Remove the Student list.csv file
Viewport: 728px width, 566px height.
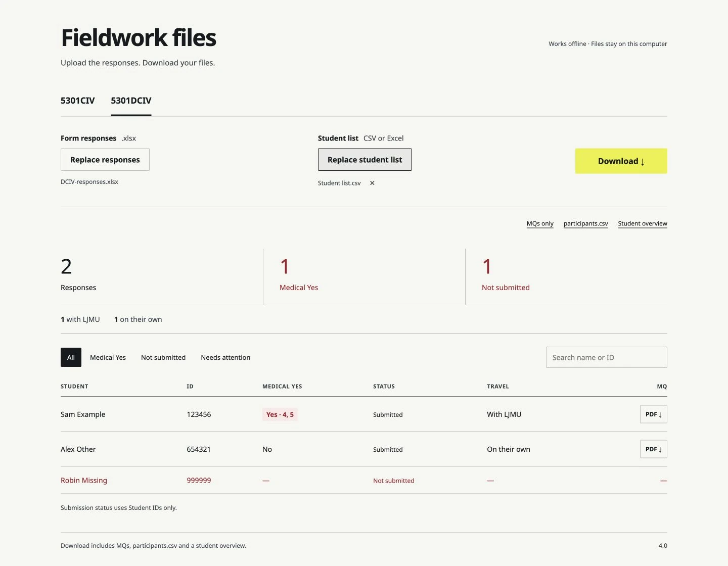click(372, 183)
